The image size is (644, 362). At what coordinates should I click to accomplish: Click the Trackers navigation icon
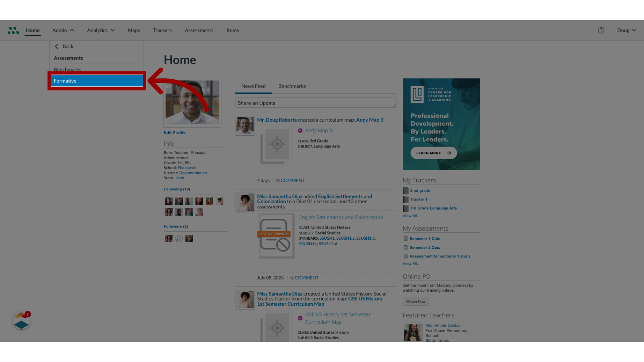pos(162,30)
